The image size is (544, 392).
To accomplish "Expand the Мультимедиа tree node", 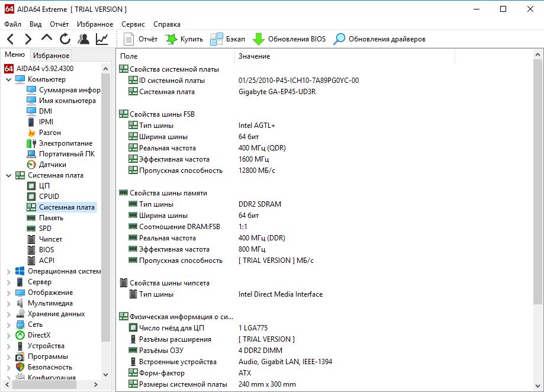I will [9, 304].
